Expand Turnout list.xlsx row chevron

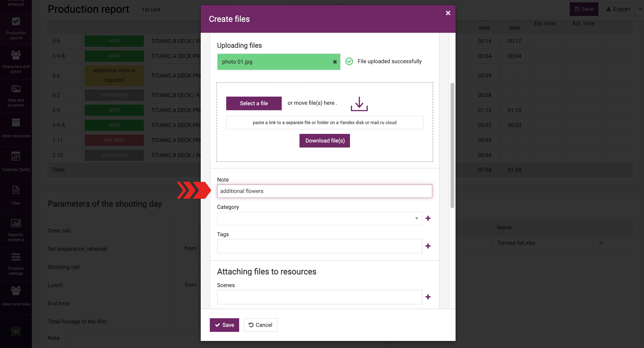coord(601,243)
